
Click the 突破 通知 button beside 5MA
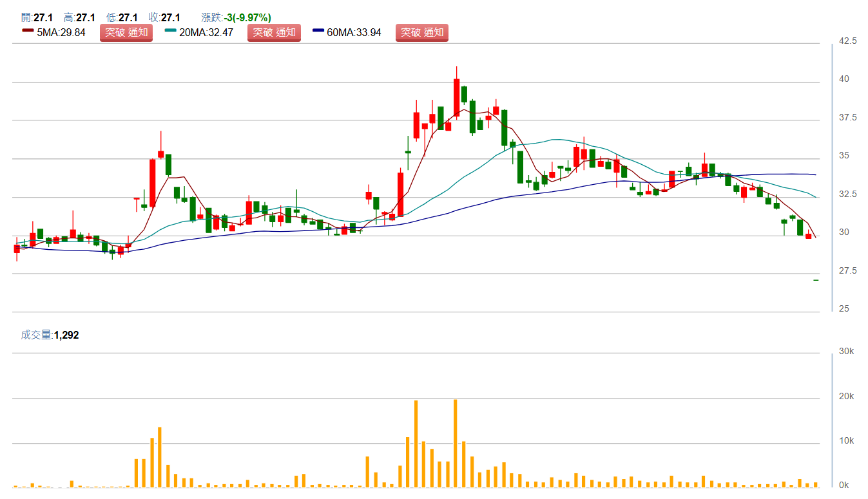click(126, 33)
